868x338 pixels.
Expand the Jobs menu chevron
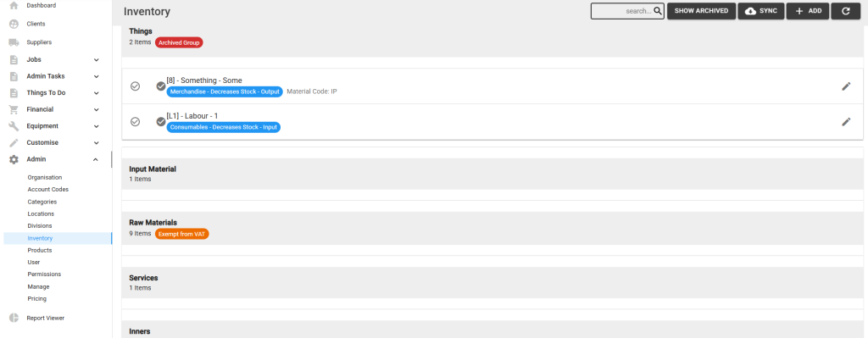[x=97, y=60]
